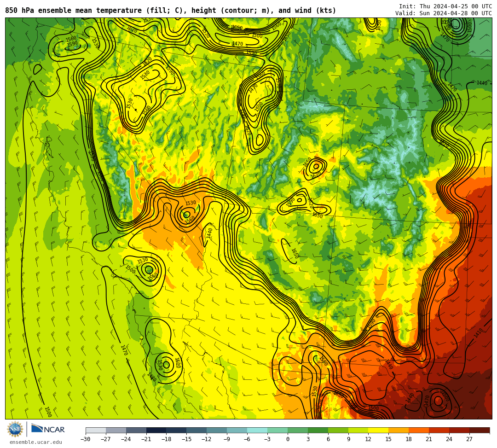Click the Valid: Sun 2024-04-28 00 UTC text

pyautogui.click(x=444, y=13)
